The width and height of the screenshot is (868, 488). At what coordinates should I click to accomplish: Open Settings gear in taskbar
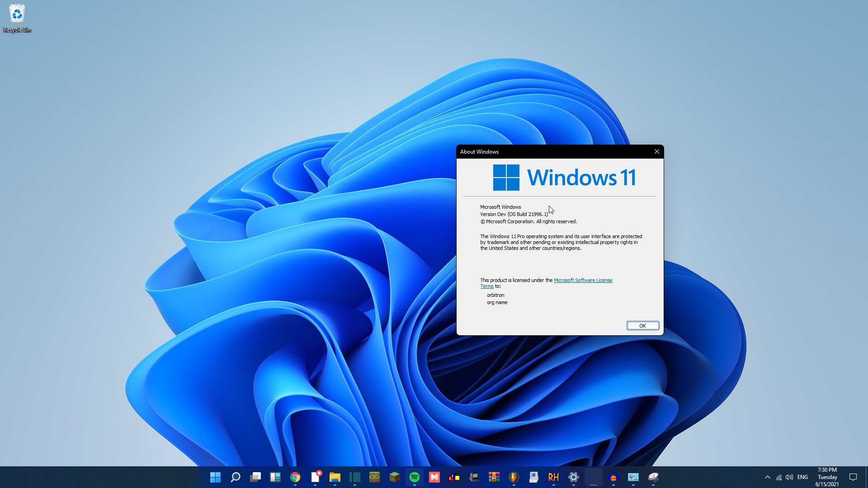[x=574, y=477]
